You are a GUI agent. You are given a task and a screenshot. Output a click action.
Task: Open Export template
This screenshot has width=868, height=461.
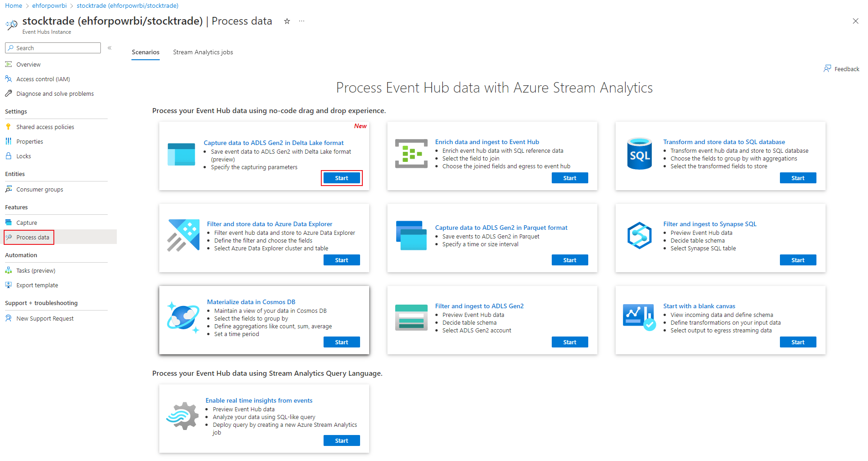coord(37,285)
